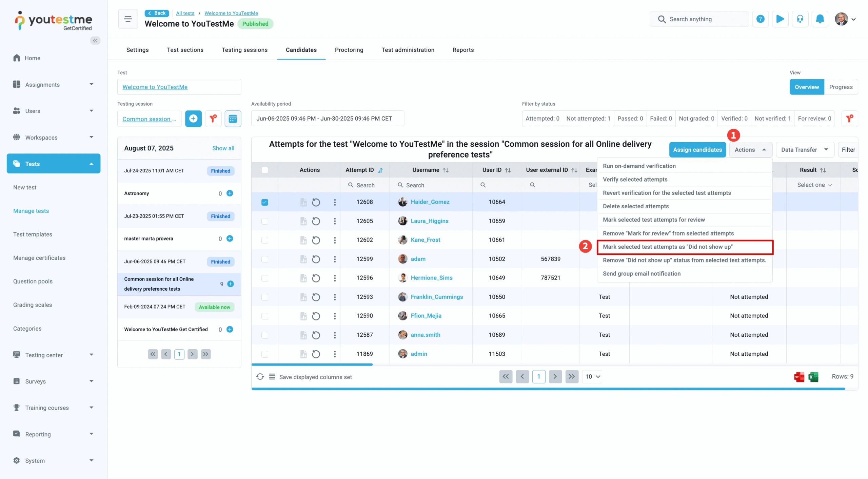Toggle the select-all header checkbox
The image size is (868, 479).
point(265,170)
